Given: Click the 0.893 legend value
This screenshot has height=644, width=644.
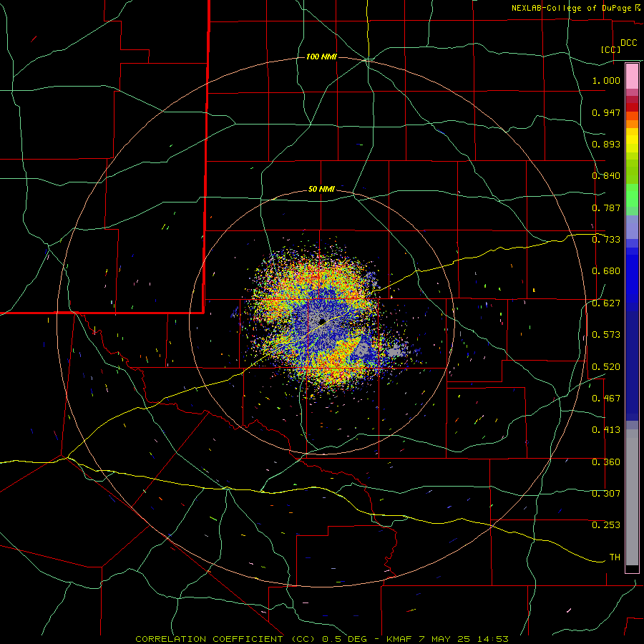Looking at the screenshot, I should (606, 144).
